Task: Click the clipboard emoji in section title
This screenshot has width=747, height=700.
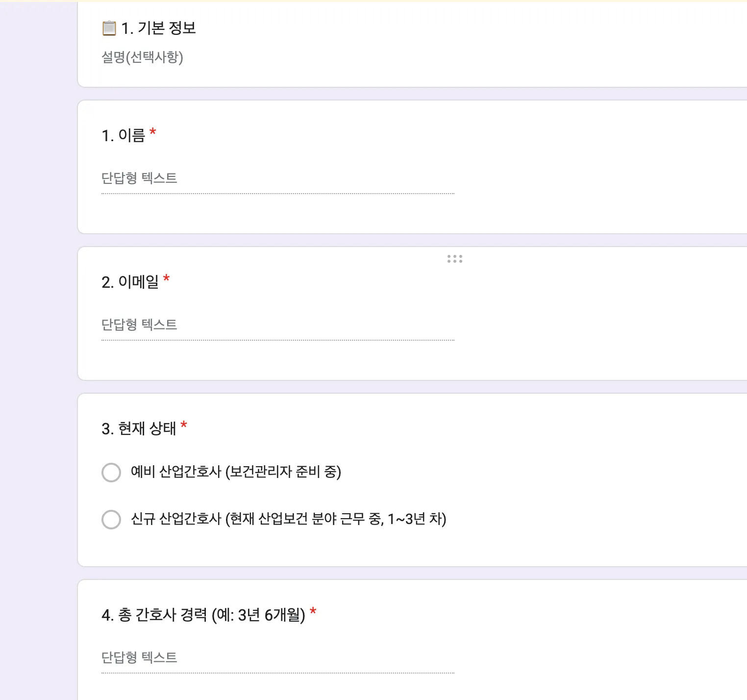Action: tap(109, 28)
